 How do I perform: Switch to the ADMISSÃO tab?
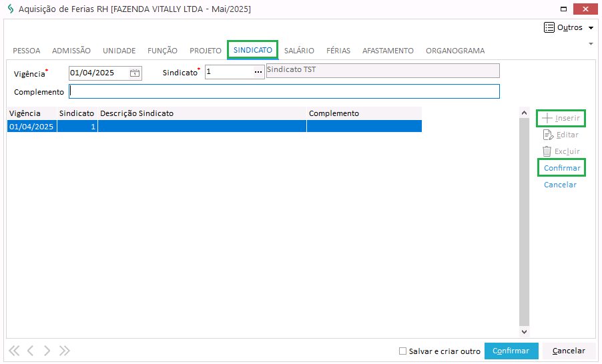click(71, 51)
